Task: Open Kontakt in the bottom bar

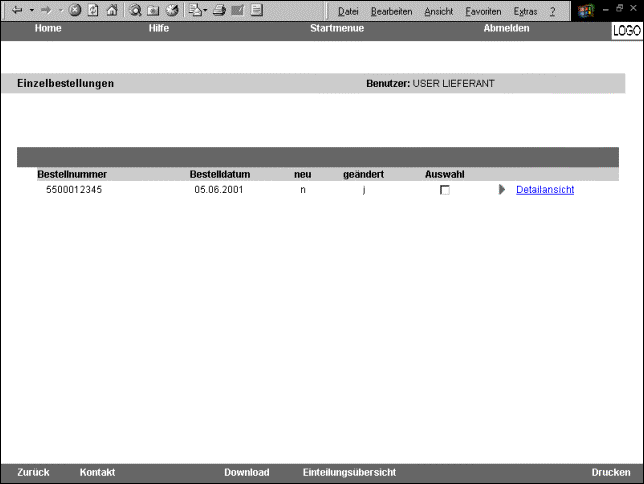Action: point(97,472)
